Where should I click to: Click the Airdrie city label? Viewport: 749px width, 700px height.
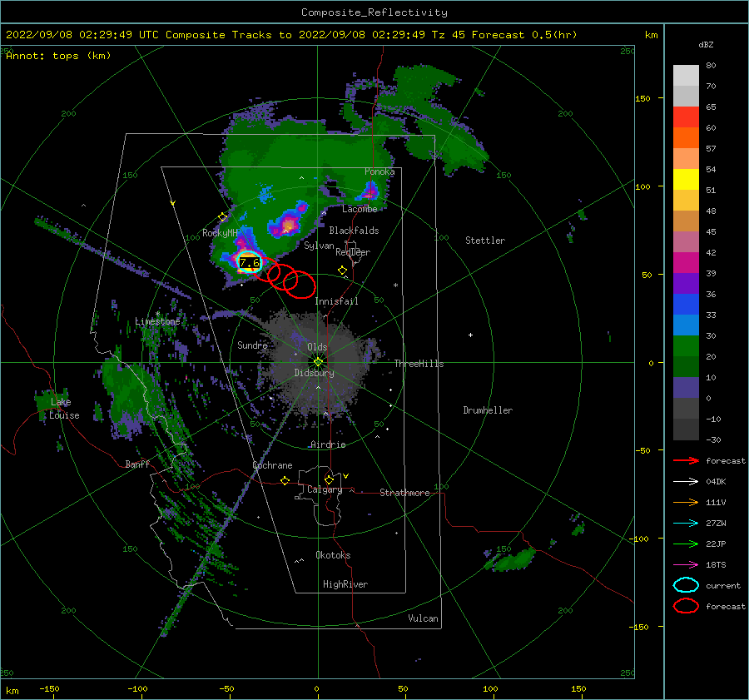[x=328, y=444]
